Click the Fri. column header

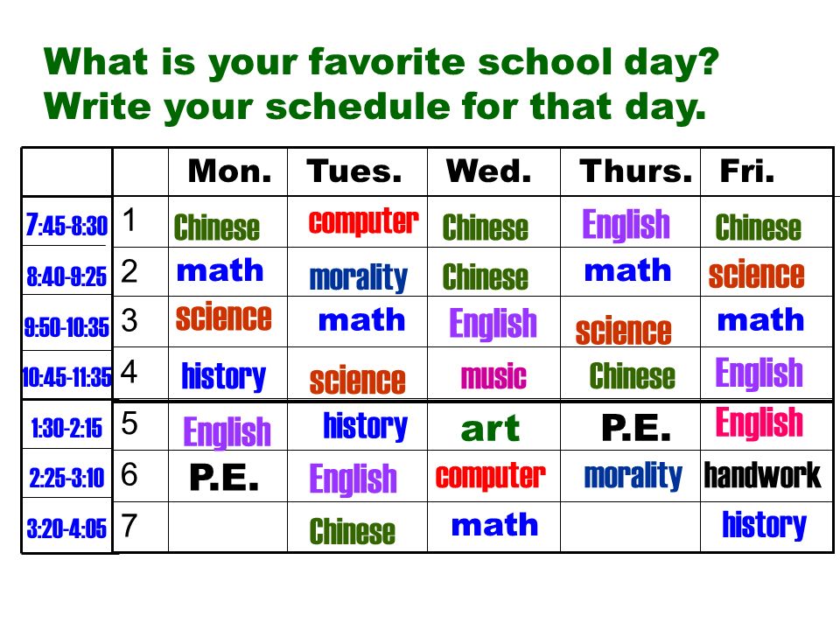coord(746,171)
